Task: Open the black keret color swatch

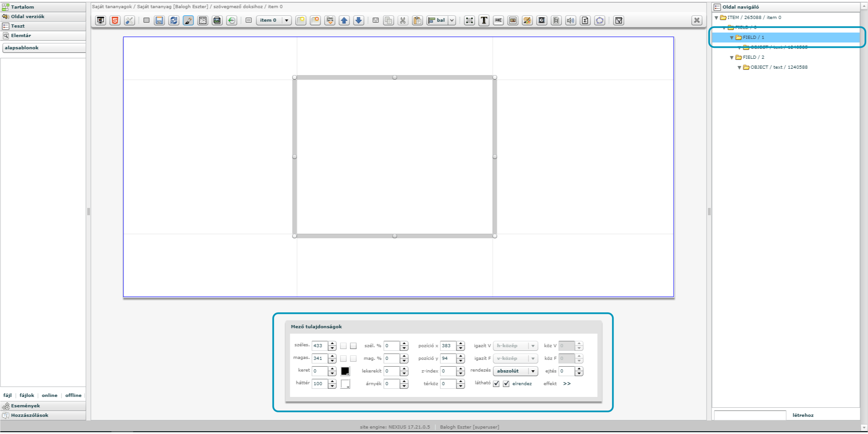Action: 345,371
